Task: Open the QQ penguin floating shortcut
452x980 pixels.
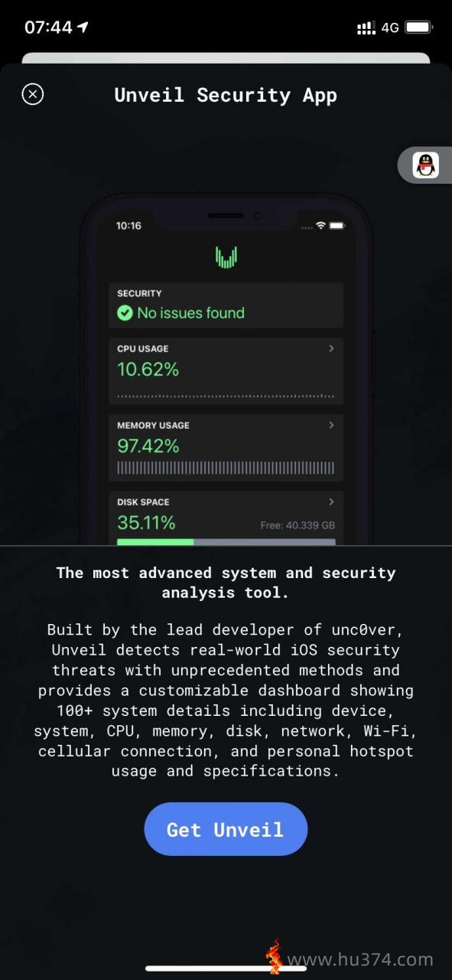Action: coord(426,165)
